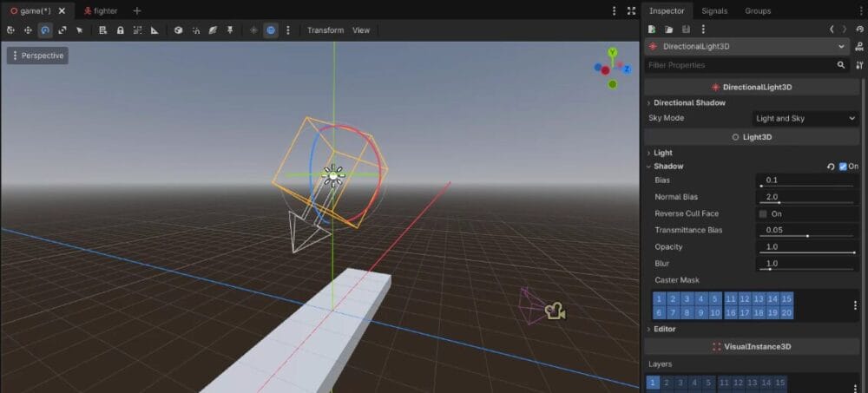Image resolution: width=868 pixels, height=393 pixels.
Task: Click the Light3D class header
Action: [752, 137]
